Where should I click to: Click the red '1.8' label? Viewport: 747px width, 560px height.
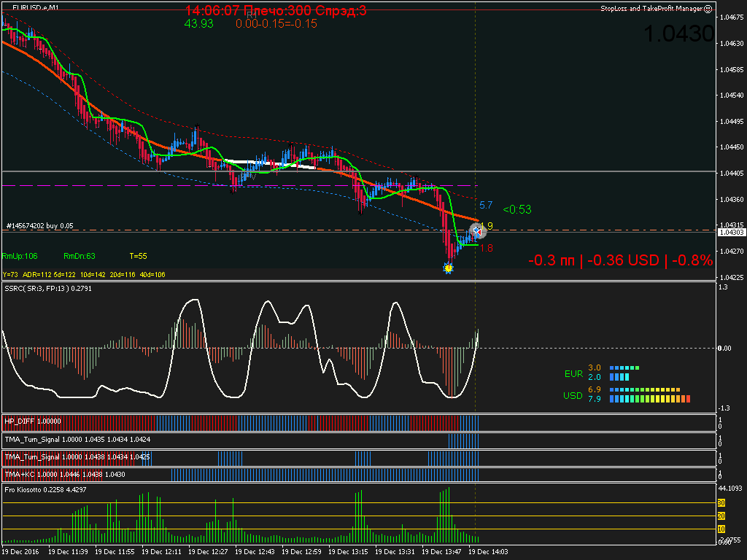pos(487,248)
